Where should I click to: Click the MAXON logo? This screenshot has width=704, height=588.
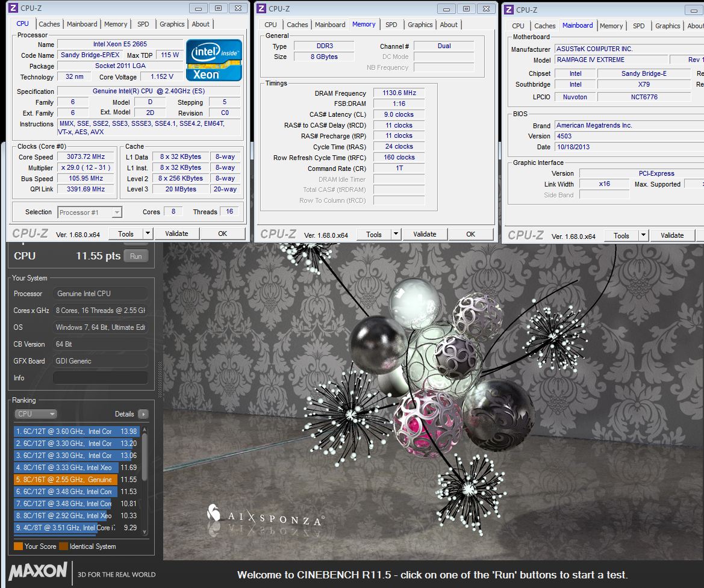38,571
